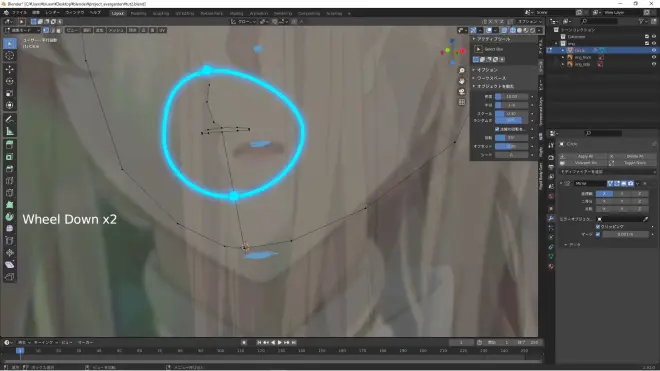Choose the Rotate tool in left toolbar
660x371 pixels.
click(x=10, y=81)
